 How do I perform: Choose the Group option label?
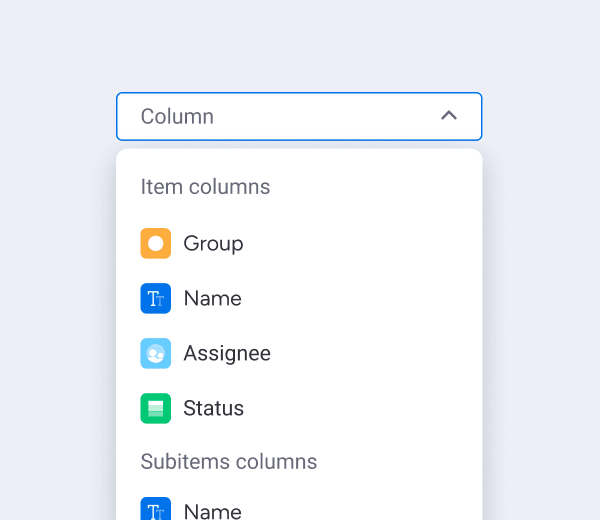pyautogui.click(x=213, y=244)
